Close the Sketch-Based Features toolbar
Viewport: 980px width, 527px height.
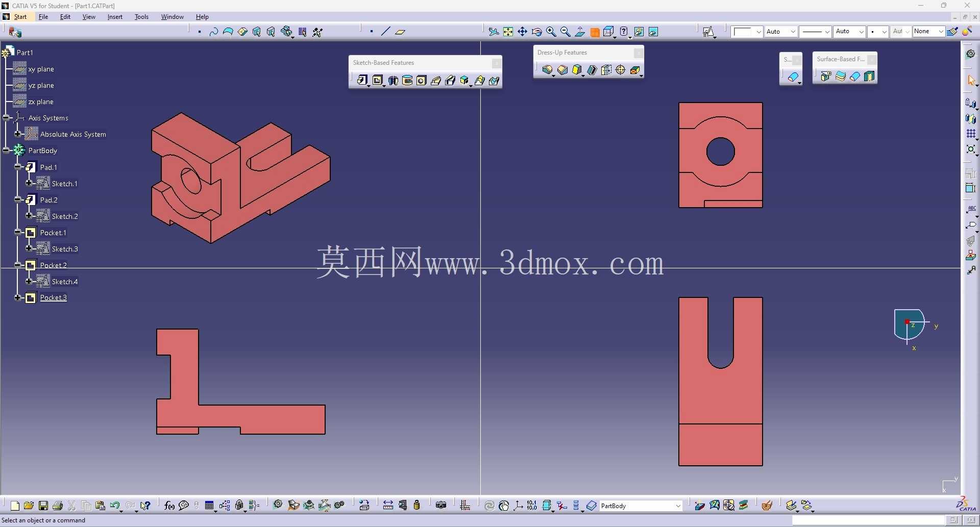(496, 63)
